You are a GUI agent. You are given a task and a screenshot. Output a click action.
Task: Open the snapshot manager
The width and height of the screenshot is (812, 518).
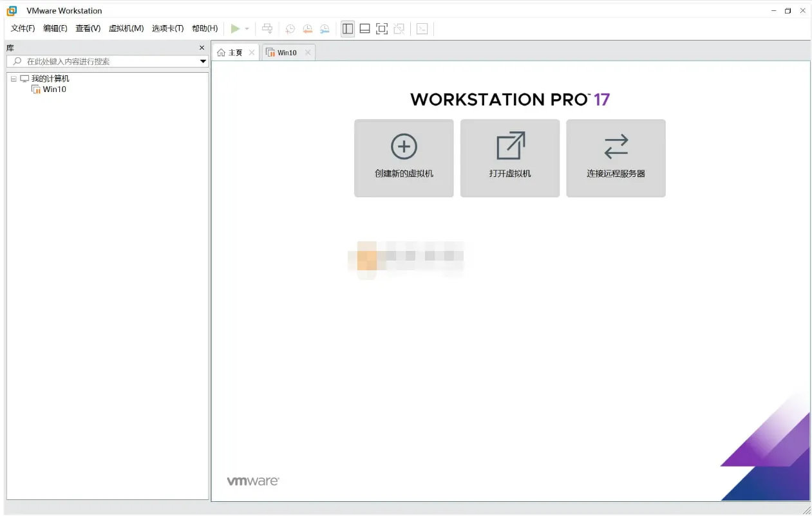325,28
